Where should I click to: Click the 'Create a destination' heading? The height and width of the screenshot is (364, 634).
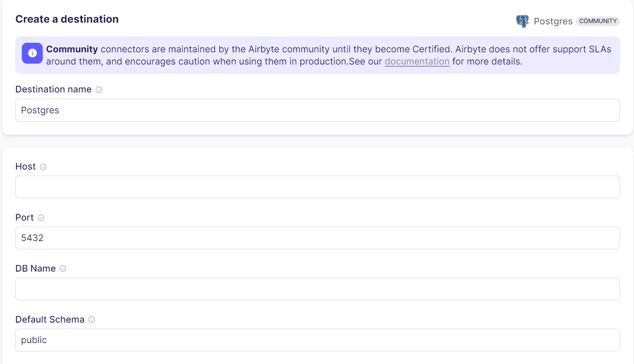pos(67,19)
